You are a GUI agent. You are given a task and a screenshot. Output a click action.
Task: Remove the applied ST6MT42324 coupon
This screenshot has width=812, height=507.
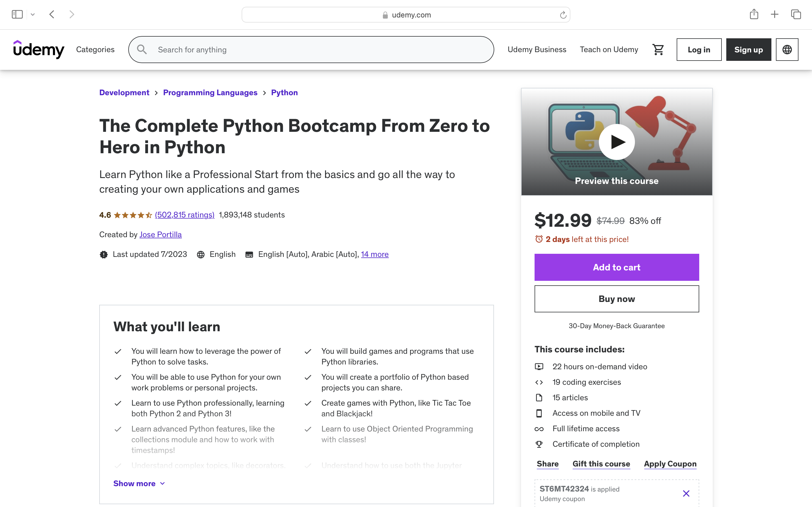point(686,493)
